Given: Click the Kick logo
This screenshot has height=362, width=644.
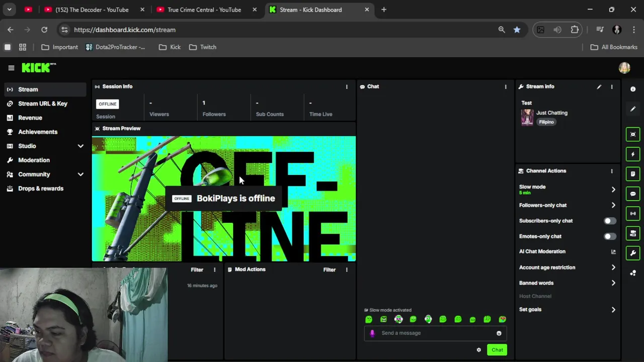Looking at the screenshot, I should (x=38, y=68).
